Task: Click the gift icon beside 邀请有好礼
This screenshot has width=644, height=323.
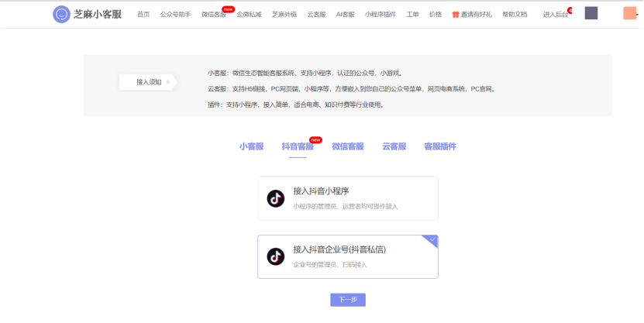Action: (456, 15)
